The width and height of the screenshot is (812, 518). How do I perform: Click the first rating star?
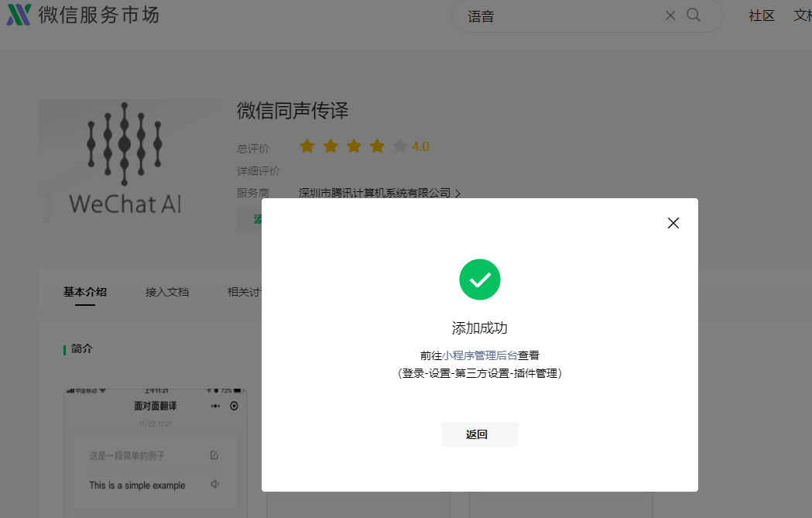307,146
